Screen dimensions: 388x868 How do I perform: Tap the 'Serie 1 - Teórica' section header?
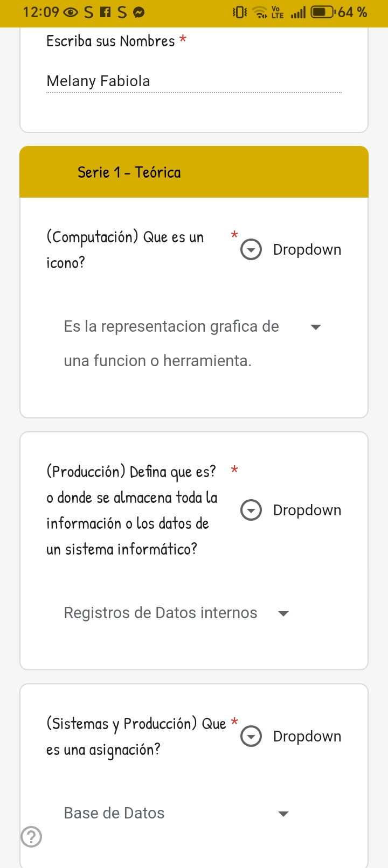(129, 172)
